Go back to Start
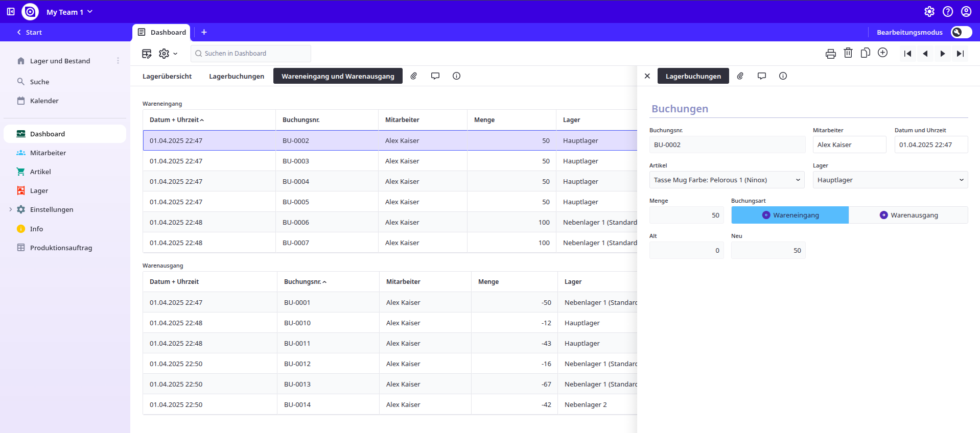The width and height of the screenshot is (980, 433). pos(29,32)
